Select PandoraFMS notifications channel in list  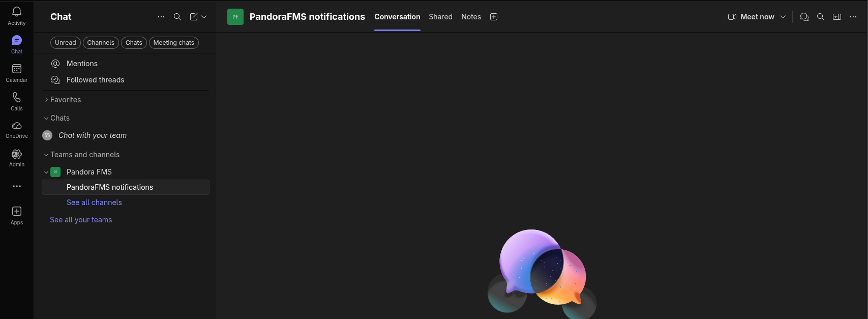(x=126, y=187)
